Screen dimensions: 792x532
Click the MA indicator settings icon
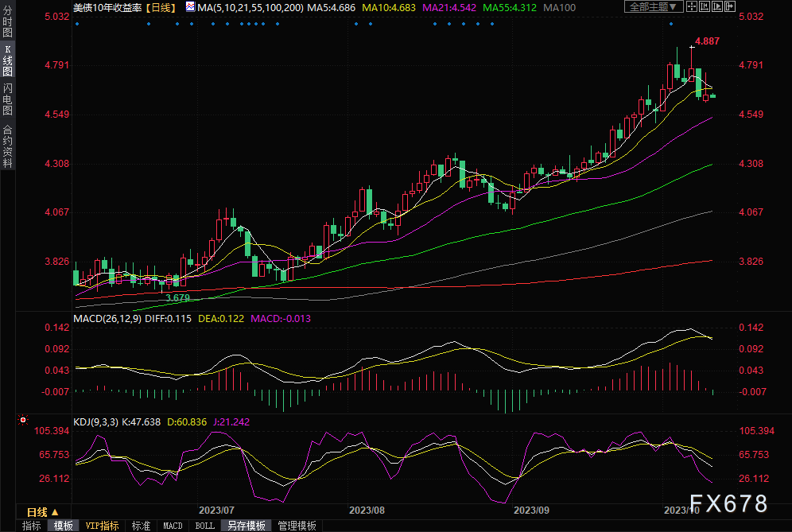click(x=189, y=7)
